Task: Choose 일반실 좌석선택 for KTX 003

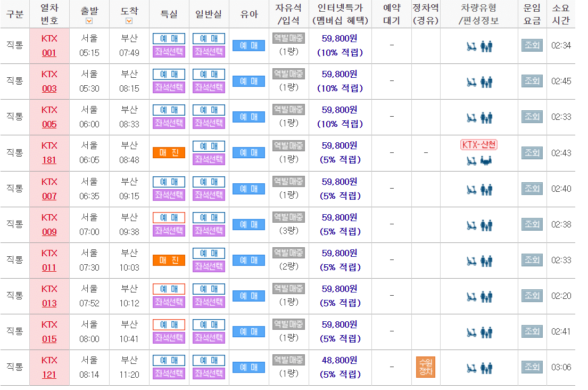Action: (209, 87)
